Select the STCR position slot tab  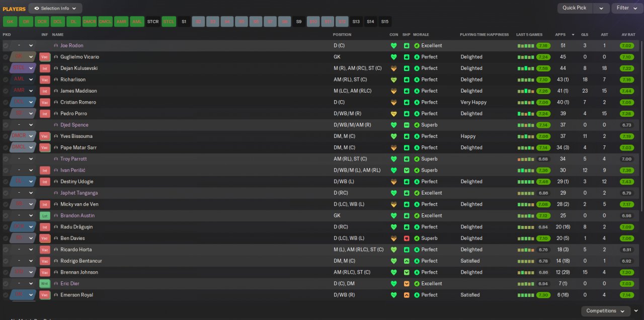coord(153,22)
